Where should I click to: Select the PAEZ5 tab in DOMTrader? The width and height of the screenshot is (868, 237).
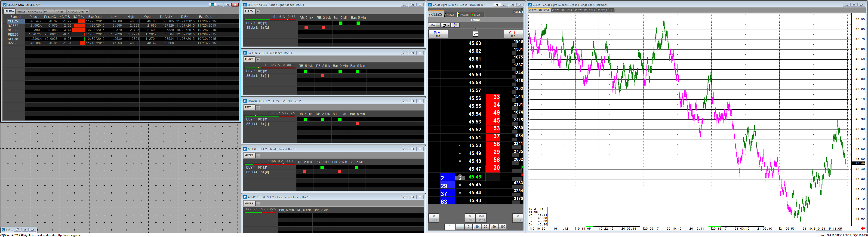pyautogui.click(x=464, y=15)
